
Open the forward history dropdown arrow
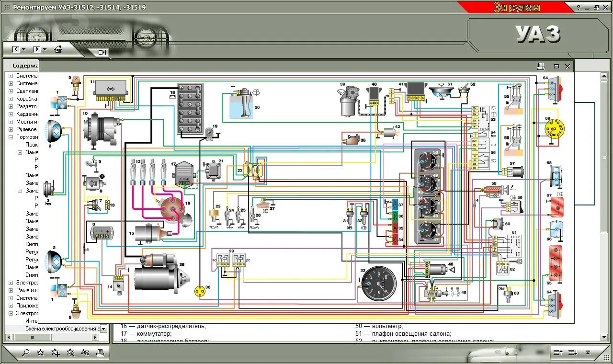(x=45, y=49)
